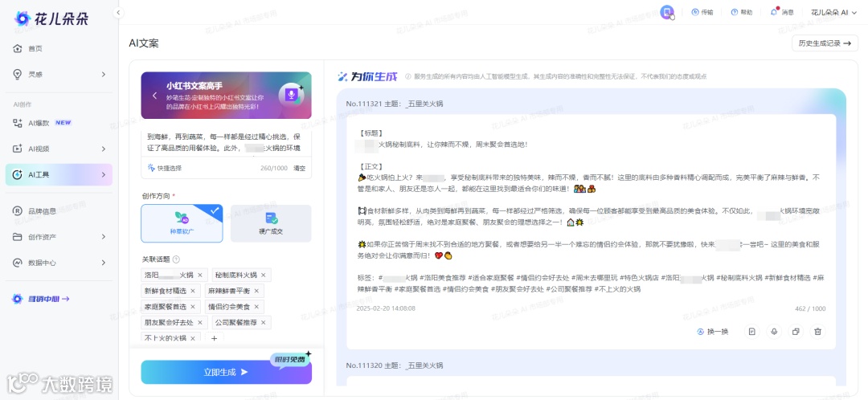This screenshot has width=868, height=400.
Task: Click the 历史生成记录 button
Action: click(825, 43)
